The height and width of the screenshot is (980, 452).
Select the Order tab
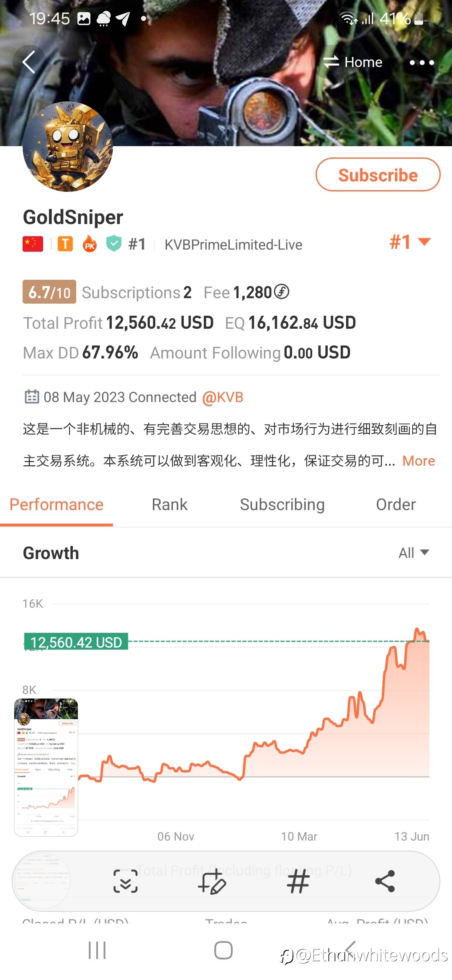coord(396,505)
